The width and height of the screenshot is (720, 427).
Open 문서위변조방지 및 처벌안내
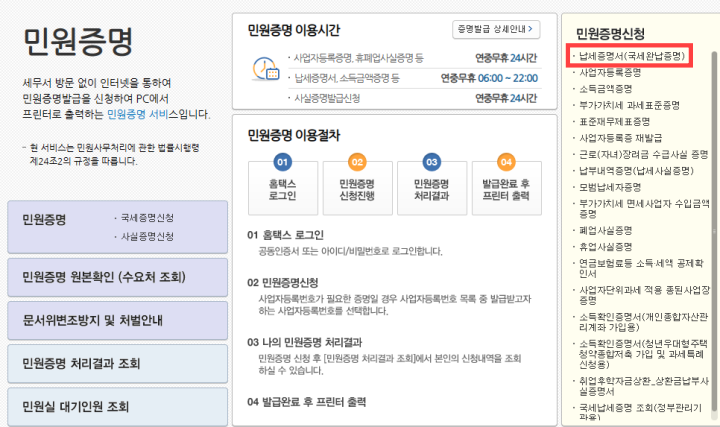click(118, 320)
